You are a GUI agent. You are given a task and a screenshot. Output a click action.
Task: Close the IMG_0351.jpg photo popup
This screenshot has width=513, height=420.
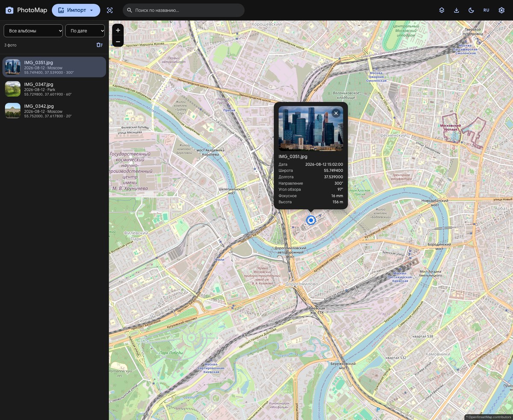pos(336,113)
